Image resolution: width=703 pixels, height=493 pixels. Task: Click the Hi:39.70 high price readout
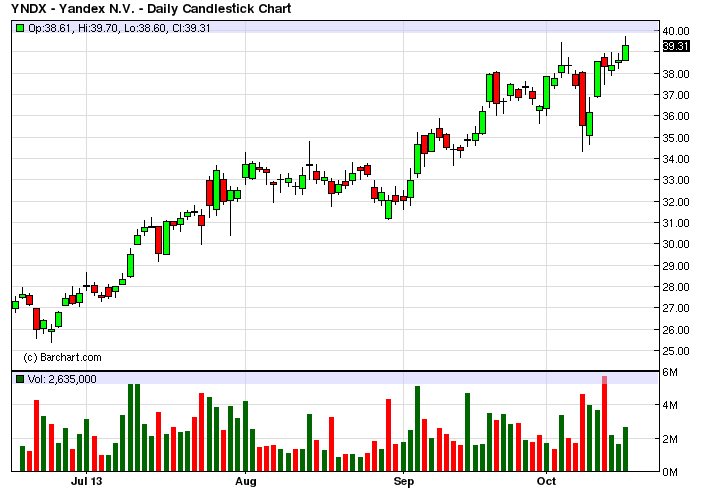tap(98, 28)
